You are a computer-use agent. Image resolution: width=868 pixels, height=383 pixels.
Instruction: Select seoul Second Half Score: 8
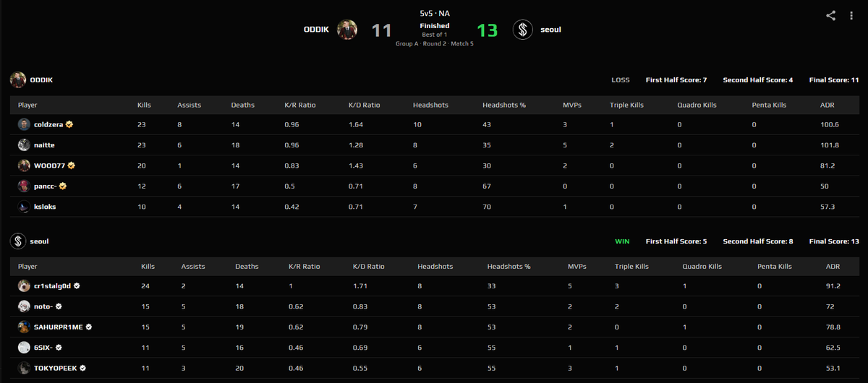tap(758, 241)
